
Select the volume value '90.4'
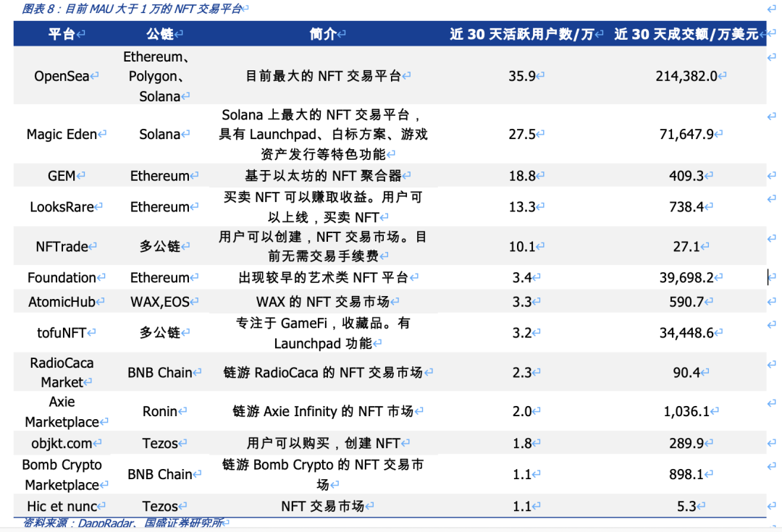(686, 373)
